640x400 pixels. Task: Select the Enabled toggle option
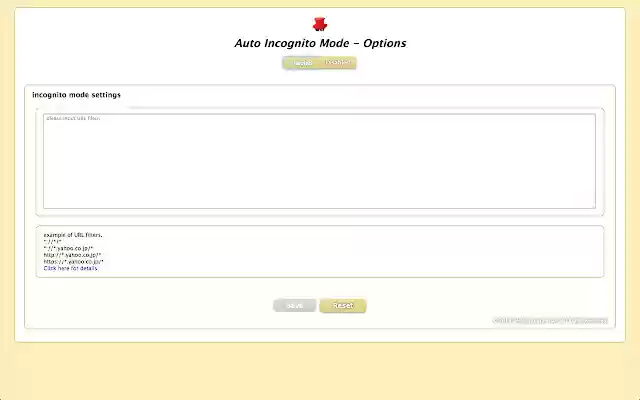point(302,63)
